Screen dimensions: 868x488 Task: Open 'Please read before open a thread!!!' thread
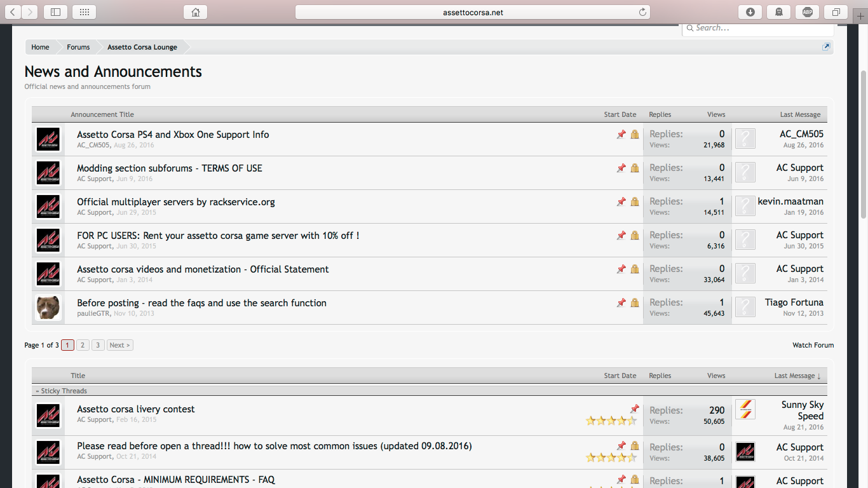click(275, 446)
